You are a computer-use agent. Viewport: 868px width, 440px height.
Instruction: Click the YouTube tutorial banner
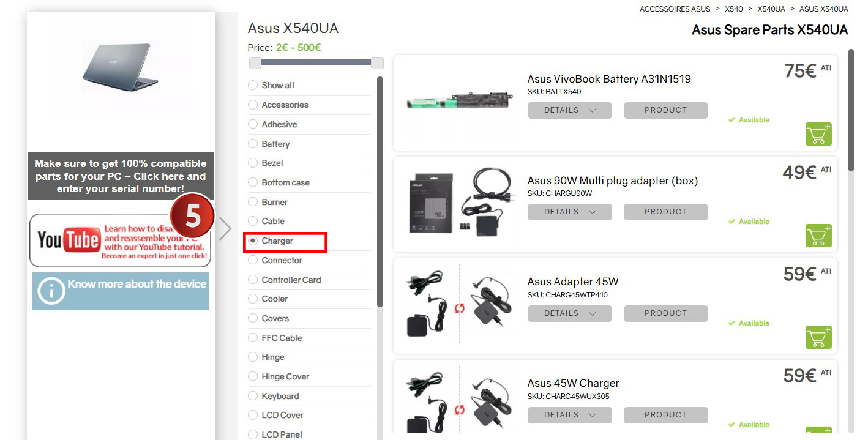[x=120, y=241]
